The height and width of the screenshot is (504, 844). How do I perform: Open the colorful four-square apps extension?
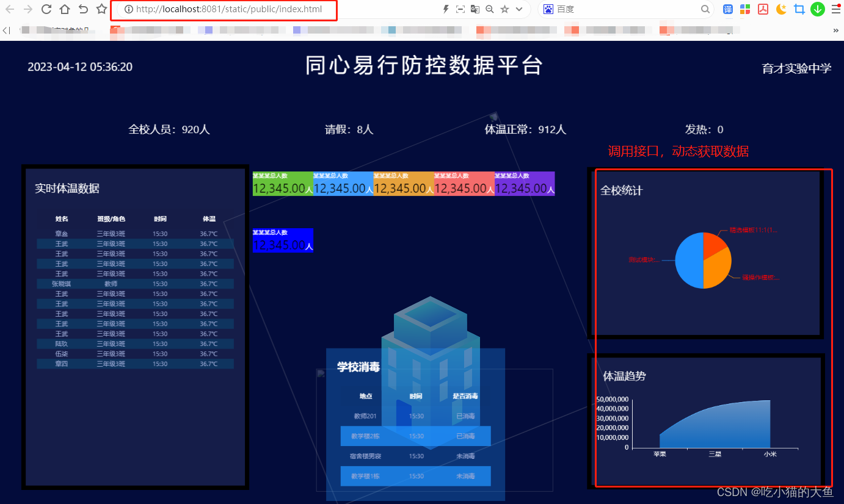(x=745, y=9)
